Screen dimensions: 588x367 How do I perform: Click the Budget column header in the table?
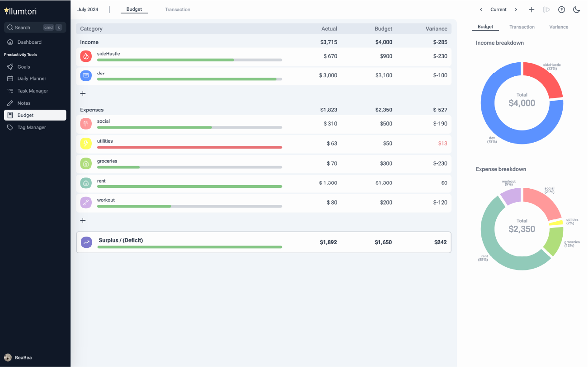[383, 29]
